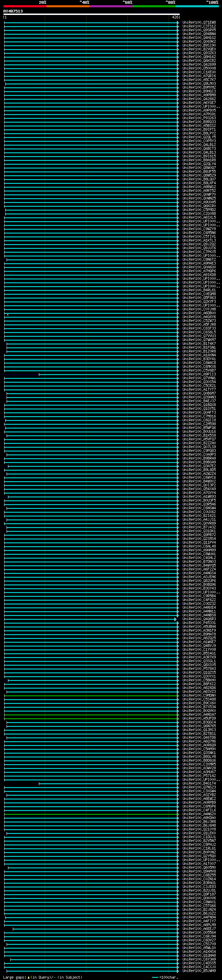Open hit UniRef100_B9SI90
Image resolution: width=222 pixels, height=980 pixels.
[199, 45]
